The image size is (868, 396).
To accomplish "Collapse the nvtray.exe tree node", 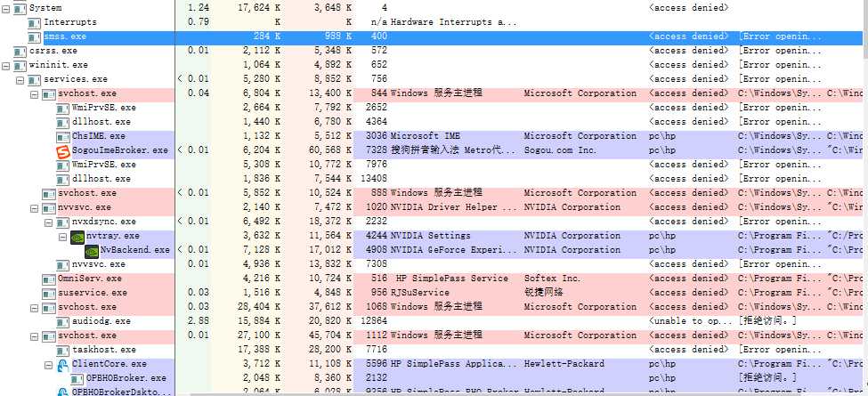I will (x=63, y=237).
